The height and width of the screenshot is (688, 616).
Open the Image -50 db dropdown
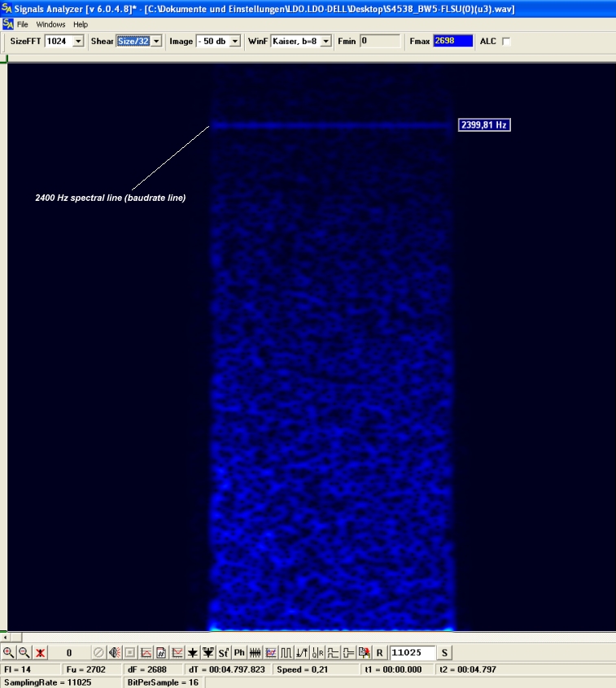click(x=235, y=41)
